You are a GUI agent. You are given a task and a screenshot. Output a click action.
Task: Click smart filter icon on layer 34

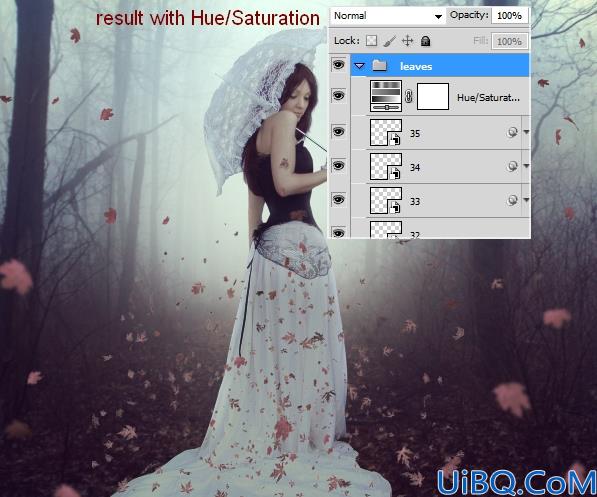pos(512,166)
